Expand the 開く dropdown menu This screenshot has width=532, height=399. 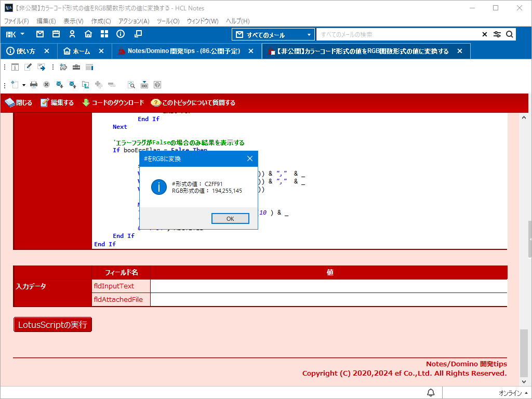15,34
